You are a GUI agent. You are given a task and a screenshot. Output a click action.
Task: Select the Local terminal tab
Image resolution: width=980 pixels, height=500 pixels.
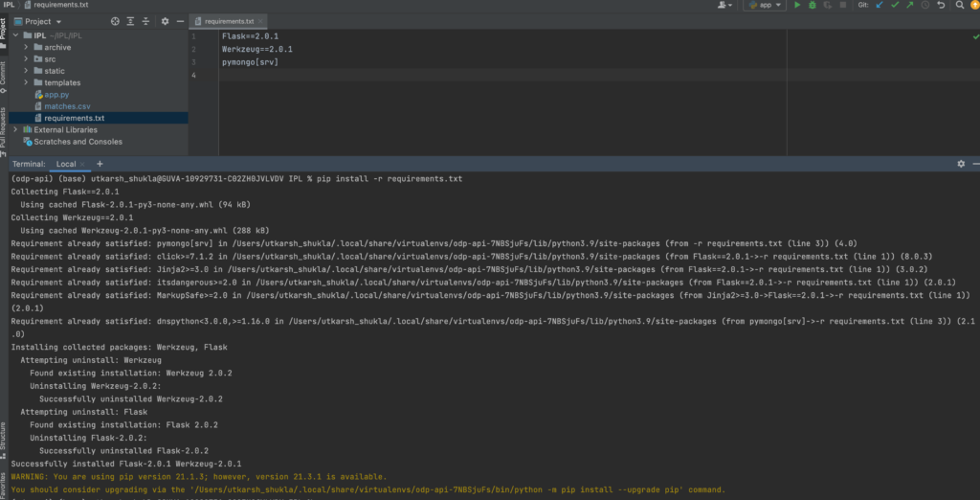[x=66, y=164]
